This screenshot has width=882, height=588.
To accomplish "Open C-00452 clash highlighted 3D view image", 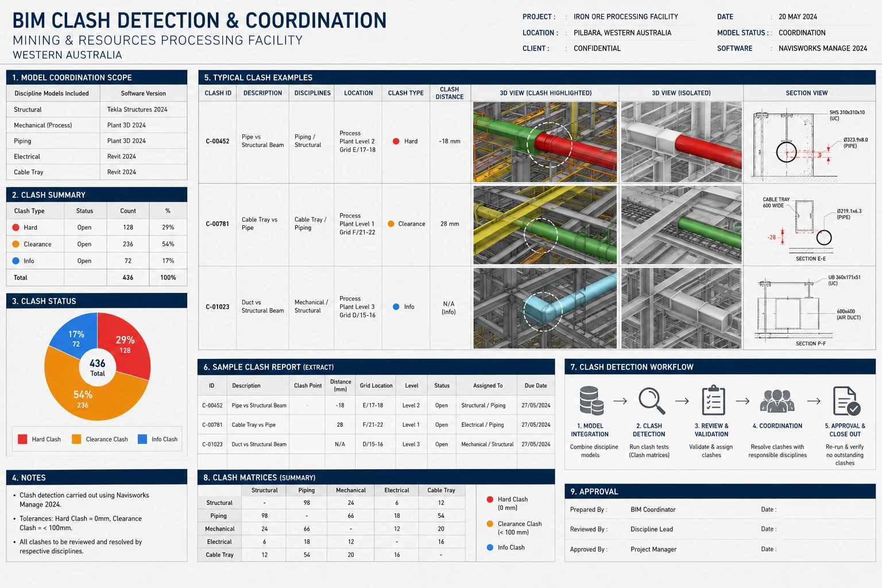I will coord(545,142).
